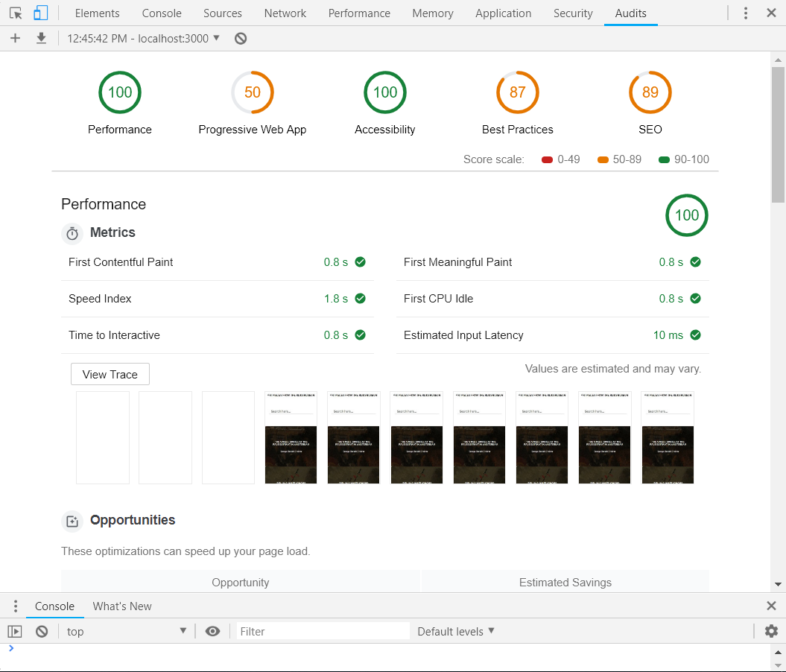Viewport: 786px width, 672px height.
Task: Click Estimated Input Latency green check icon
Action: (695, 335)
